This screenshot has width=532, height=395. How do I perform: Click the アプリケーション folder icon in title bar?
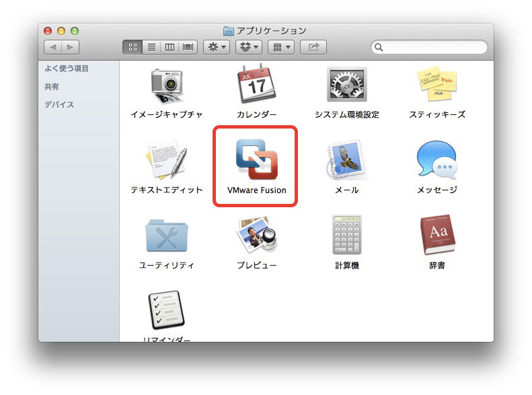click(x=229, y=31)
